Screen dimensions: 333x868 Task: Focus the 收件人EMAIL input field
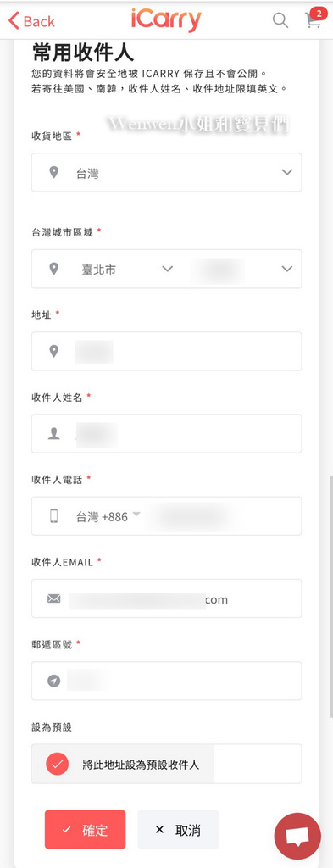(x=166, y=598)
